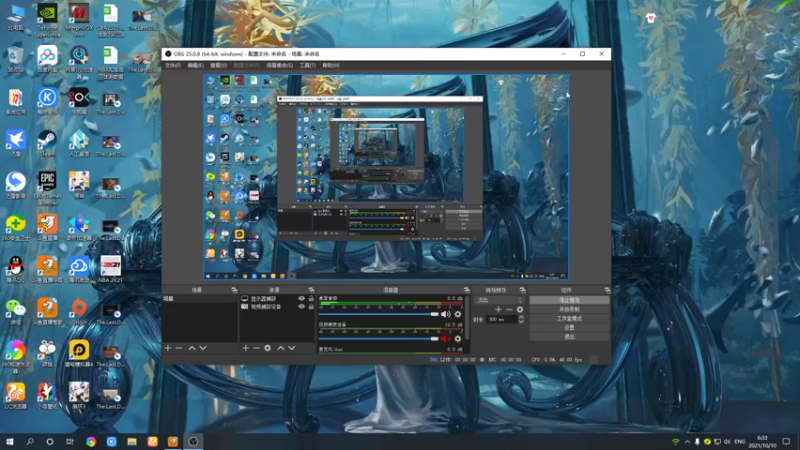Click the transition duration input field
This screenshot has width=800, height=450.
point(502,319)
